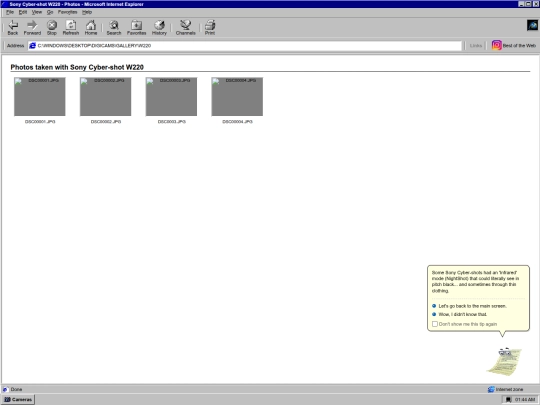Image resolution: width=540 pixels, height=405 pixels.
Task: Tick "Don't show me this tip again"
Action: pos(435,324)
